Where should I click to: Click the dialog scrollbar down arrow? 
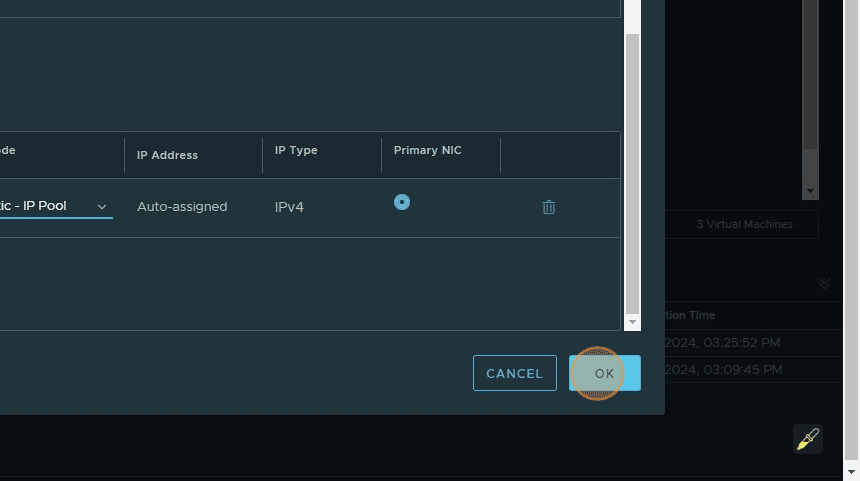coord(632,322)
